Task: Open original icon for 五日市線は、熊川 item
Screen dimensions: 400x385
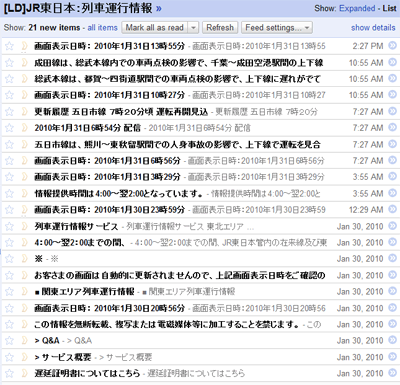Action: [x=393, y=143]
